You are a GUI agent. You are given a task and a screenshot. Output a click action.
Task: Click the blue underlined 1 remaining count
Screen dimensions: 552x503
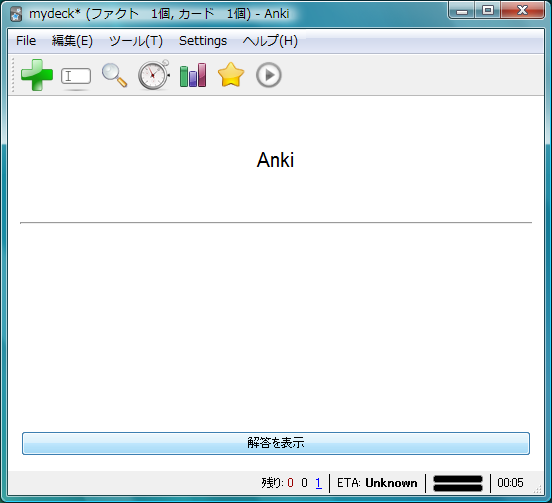[319, 483]
